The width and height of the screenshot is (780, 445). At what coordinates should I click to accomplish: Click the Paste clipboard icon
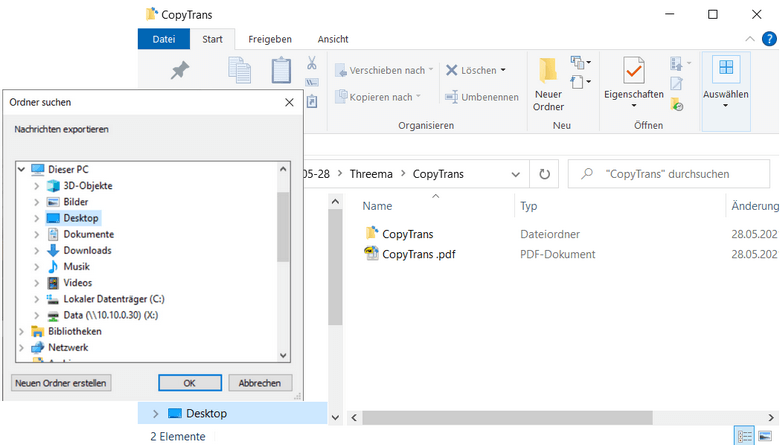[281, 70]
